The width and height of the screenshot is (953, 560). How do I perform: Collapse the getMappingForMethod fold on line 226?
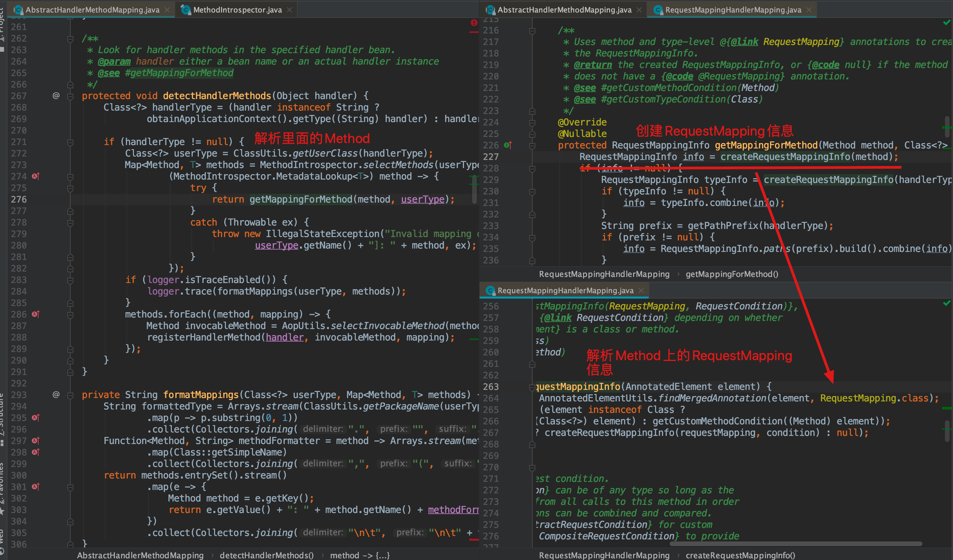pyautogui.click(x=532, y=145)
